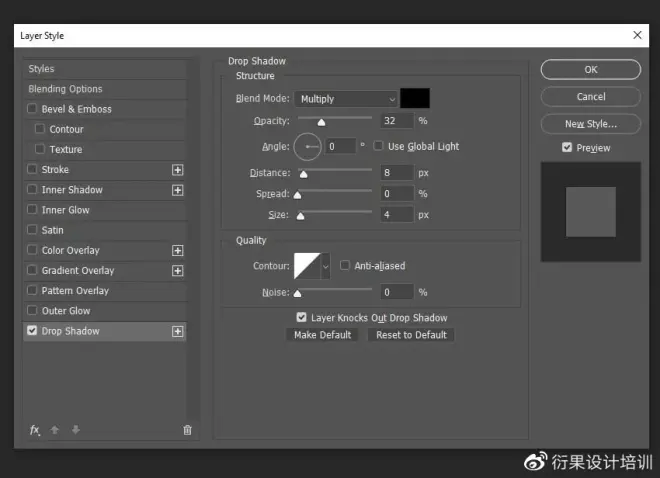This screenshot has height=478, width=660.
Task: Enable the Outer Glow checkbox
Action: point(32,310)
